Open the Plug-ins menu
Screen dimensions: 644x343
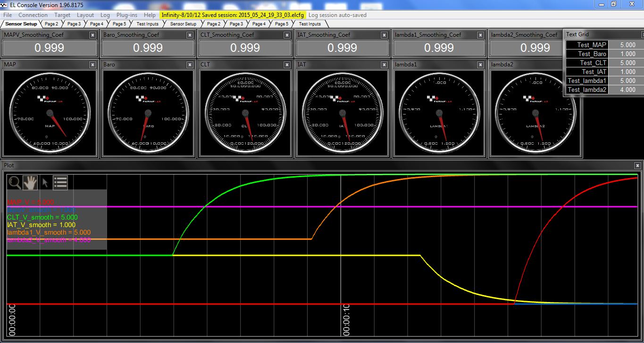(x=126, y=15)
